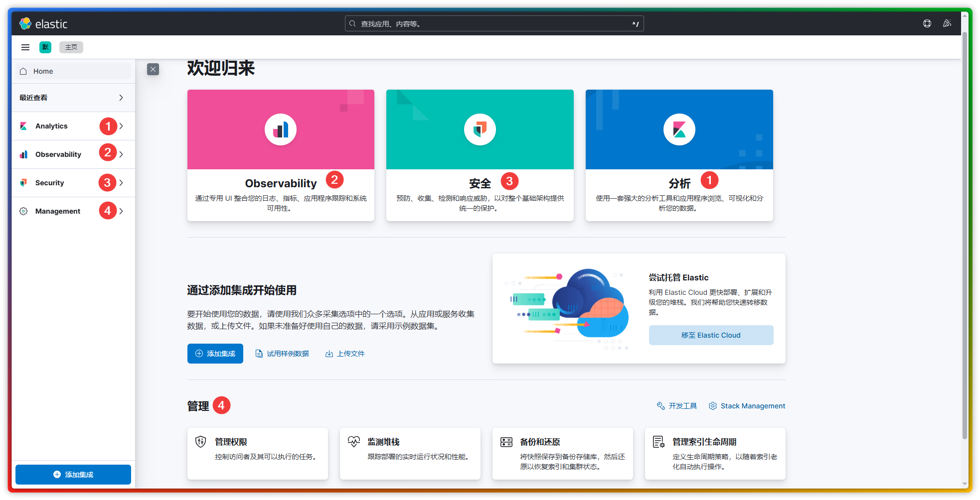Click the upload icon beside 上传文件
The image size is (980, 500).
[329, 354]
